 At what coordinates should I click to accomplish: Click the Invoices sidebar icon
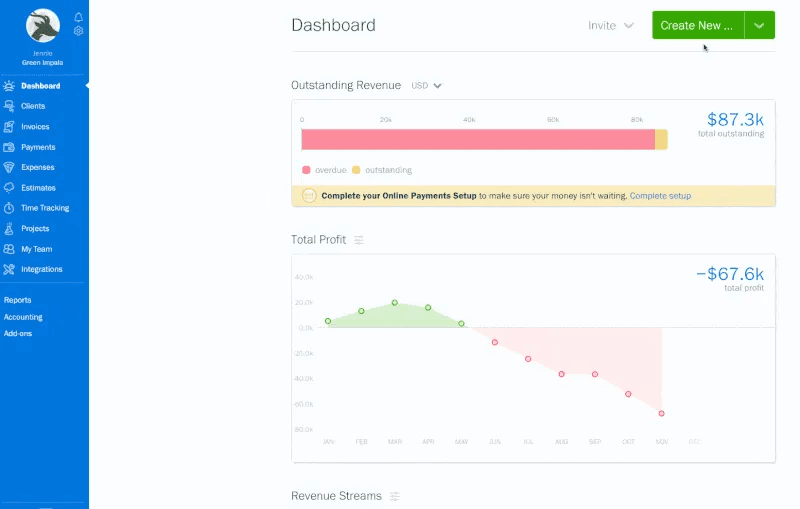pyautogui.click(x=9, y=127)
